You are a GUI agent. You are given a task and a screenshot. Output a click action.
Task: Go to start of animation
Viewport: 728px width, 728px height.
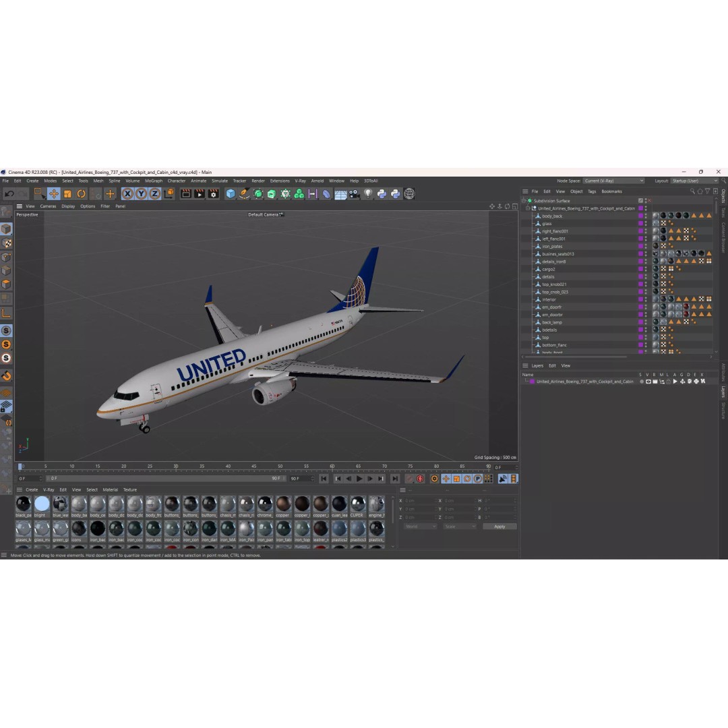[x=324, y=479]
